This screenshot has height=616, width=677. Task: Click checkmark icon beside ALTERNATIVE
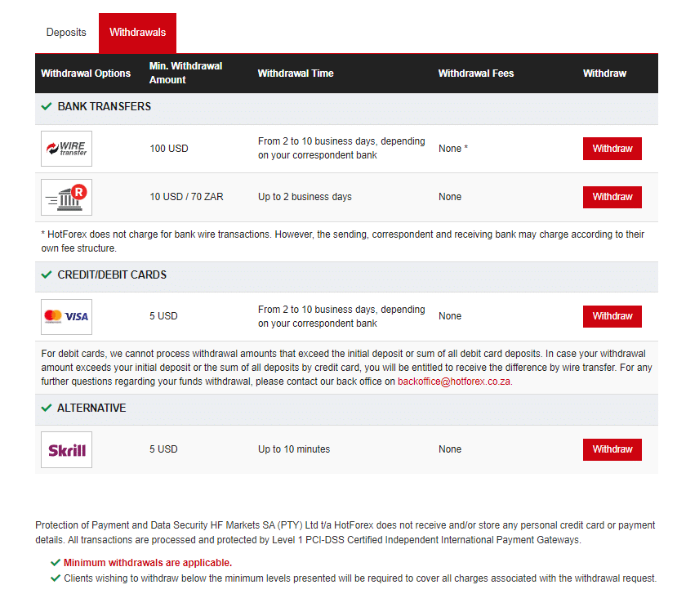(x=47, y=408)
